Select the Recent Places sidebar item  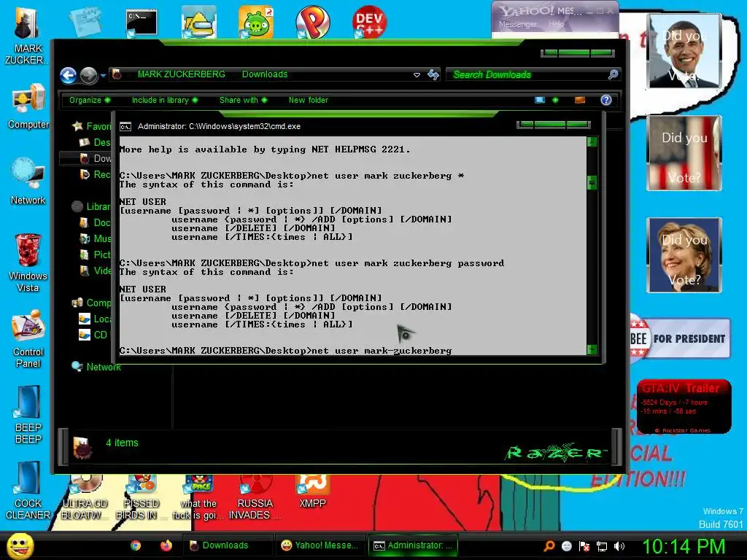(96, 174)
